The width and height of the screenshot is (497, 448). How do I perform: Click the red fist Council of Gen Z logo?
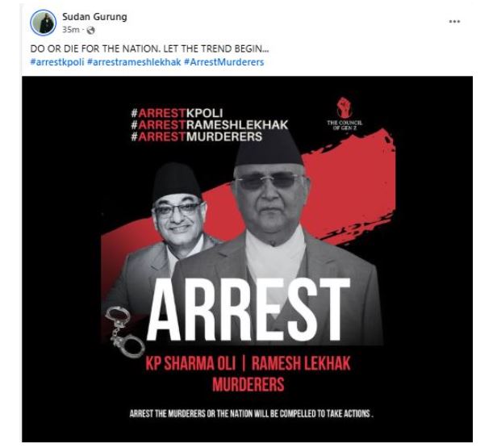click(345, 114)
